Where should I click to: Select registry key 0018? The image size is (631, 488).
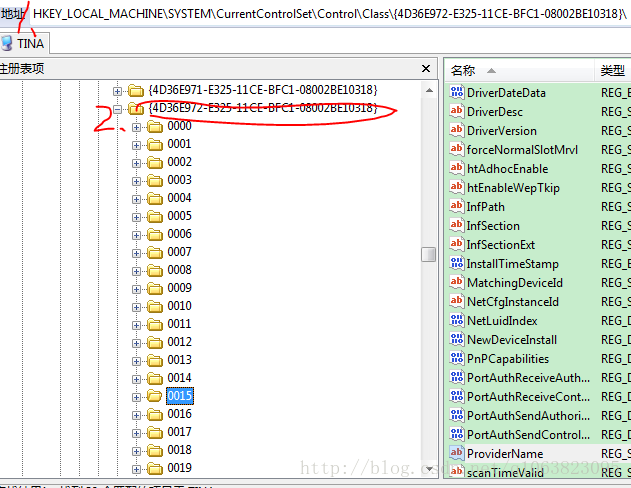179,450
